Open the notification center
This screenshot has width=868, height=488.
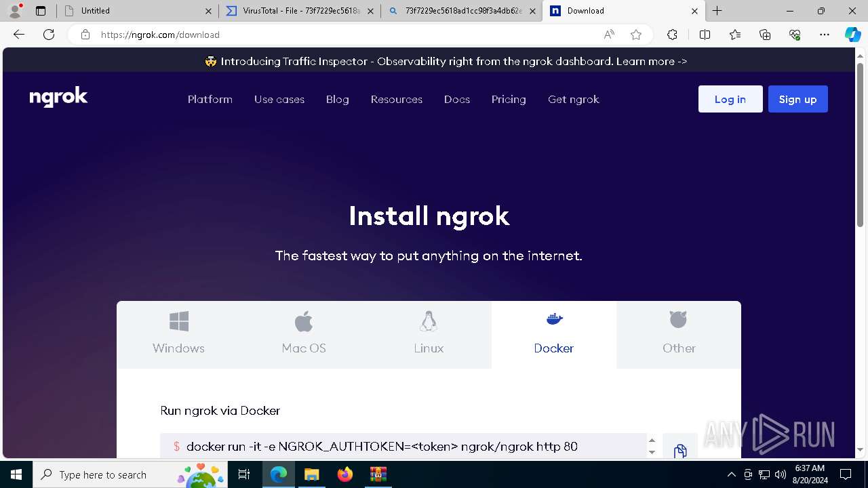(846, 474)
